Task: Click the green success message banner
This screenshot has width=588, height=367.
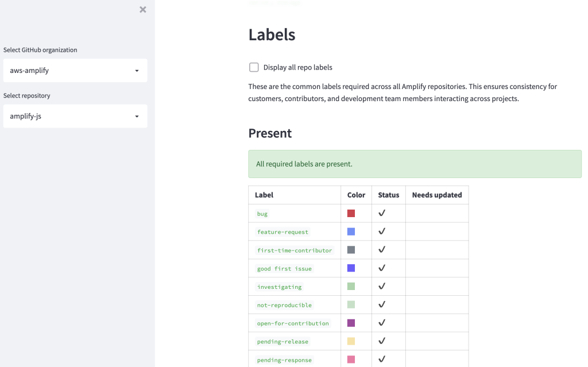Action: [415, 164]
